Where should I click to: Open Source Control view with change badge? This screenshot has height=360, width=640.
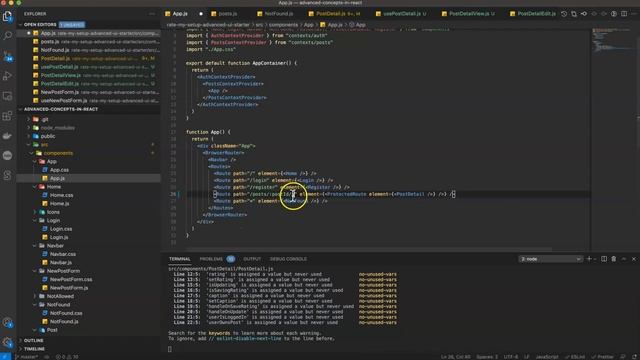pos(7,56)
